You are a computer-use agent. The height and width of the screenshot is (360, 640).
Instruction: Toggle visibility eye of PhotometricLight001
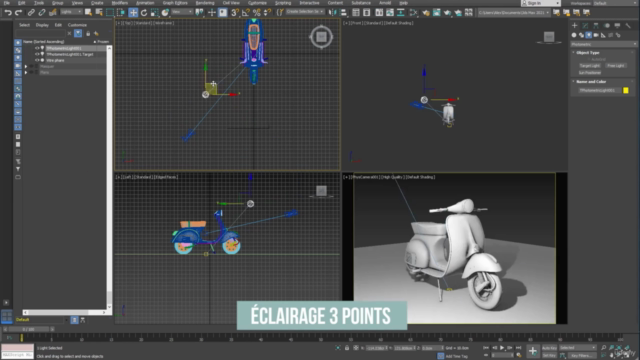37,48
